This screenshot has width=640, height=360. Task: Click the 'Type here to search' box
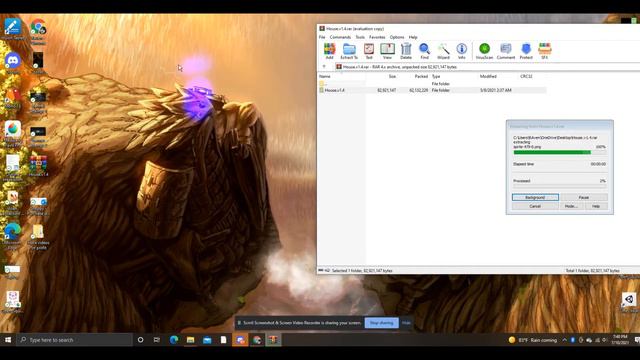click(75, 340)
